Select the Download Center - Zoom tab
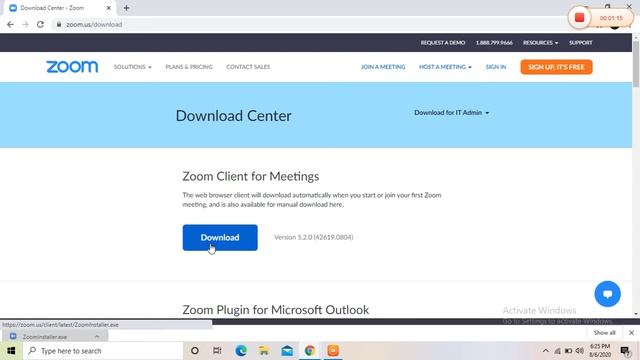640x360 pixels. point(60,8)
